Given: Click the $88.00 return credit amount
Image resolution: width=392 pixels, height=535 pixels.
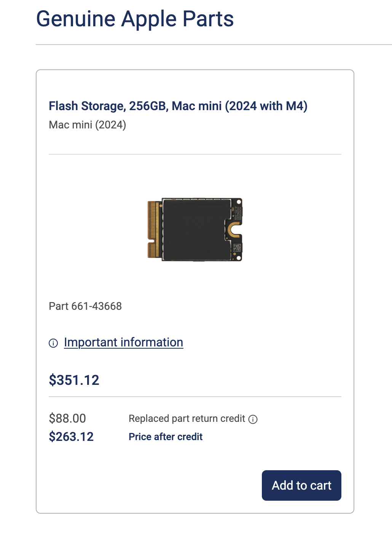Looking at the screenshot, I should click(x=67, y=418).
